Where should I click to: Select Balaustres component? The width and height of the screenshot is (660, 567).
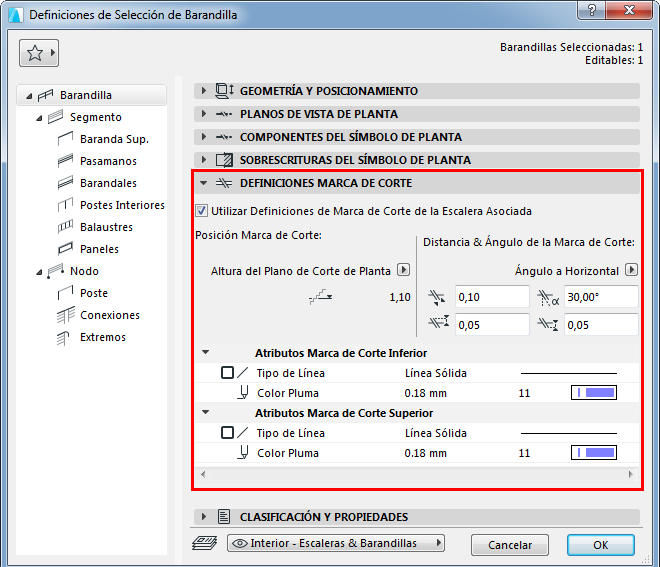[106, 227]
